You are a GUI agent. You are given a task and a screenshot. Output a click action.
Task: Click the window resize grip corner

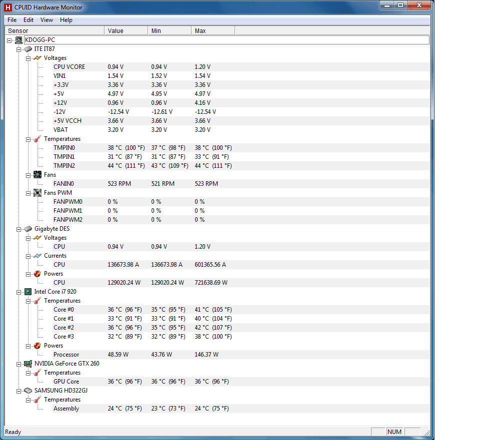[x=427, y=433]
